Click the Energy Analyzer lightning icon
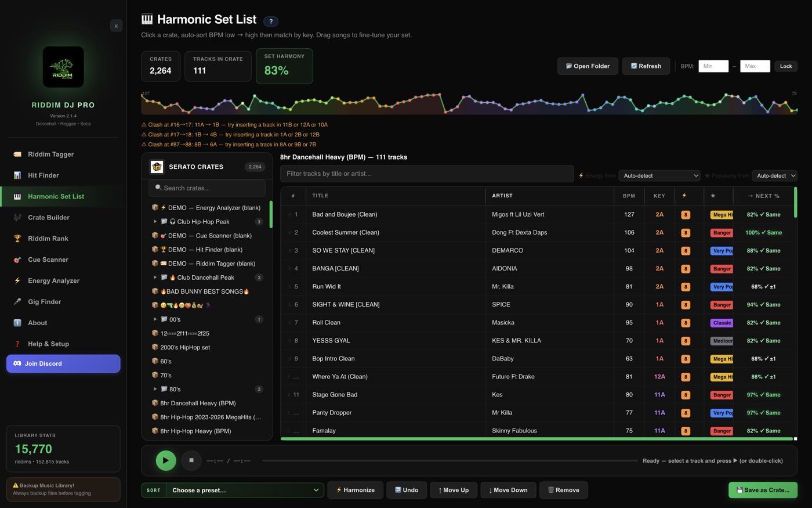Screen dimensions: 812x508 [17, 280]
